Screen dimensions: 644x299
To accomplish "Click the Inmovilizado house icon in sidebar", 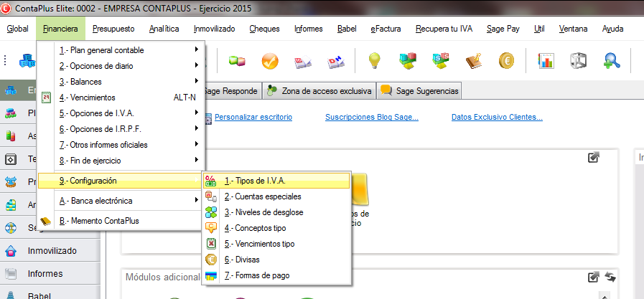I will pos(11,251).
